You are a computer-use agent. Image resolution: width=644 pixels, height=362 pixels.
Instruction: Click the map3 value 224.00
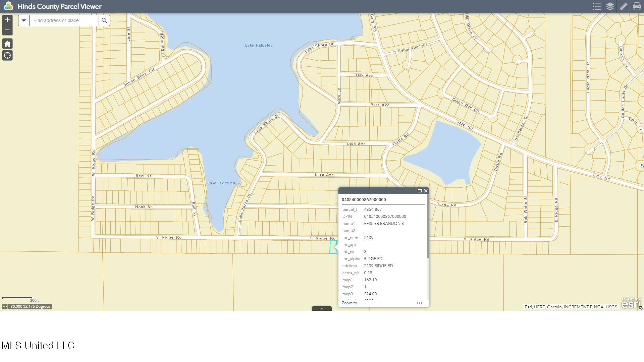point(370,294)
